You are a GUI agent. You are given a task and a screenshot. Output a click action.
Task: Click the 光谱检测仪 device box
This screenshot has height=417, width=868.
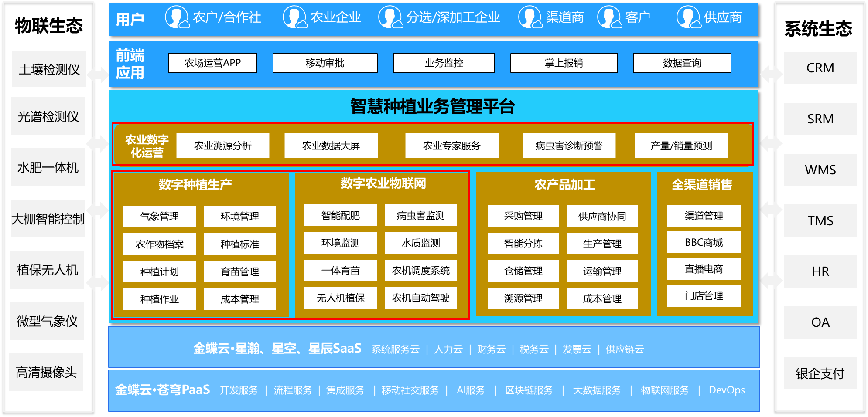48,116
